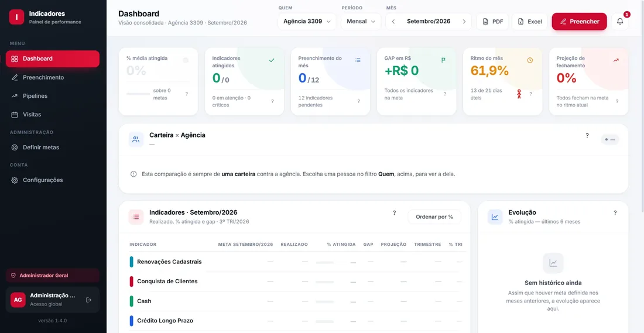
Task: Toggle the switch in Carteira × Agência panel
Action: tap(610, 140)
